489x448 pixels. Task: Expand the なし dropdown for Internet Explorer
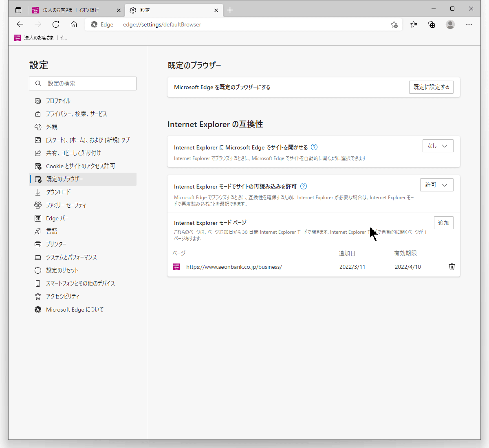pos(438,146)
